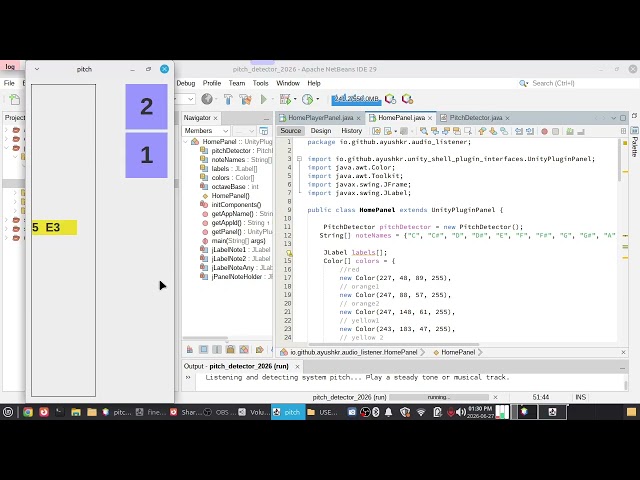This screenshot has width=640, height=480.
Task: Click the grey globe browser icon
Action: 207,99
